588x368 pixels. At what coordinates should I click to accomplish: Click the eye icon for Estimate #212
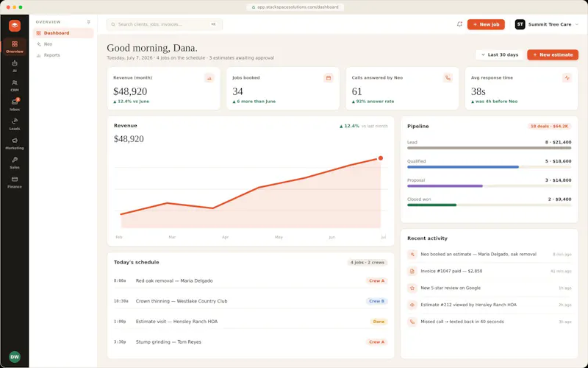[412, 305]
